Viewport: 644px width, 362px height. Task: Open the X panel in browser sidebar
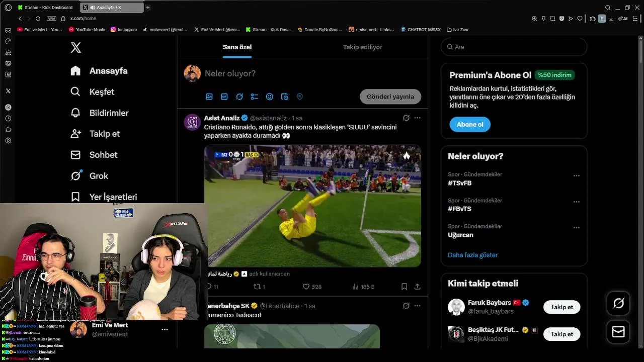click(x=8, y=91)
